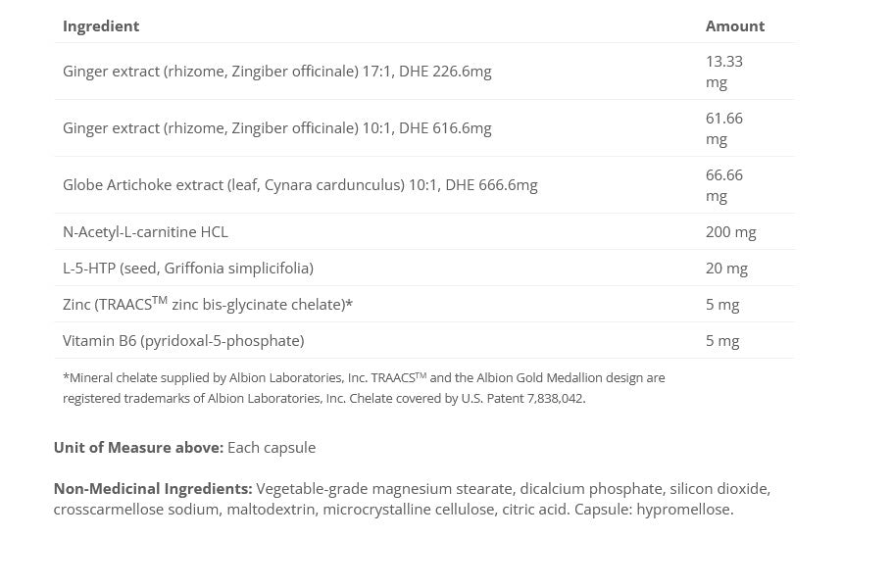
Task: Click the Zinc TRAACS bis-glycinate chelate ingredient
Action: (x=208, y=305)
